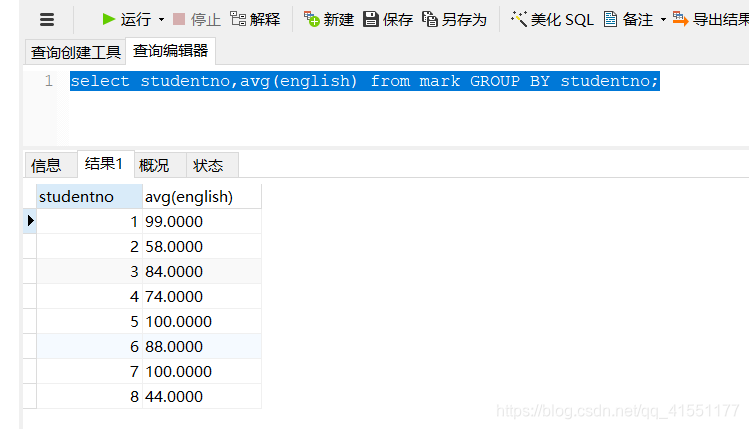Click the Stop square icon
This screenshot has height=429, width=749.
pyautogui.click(x=179, y=19)
